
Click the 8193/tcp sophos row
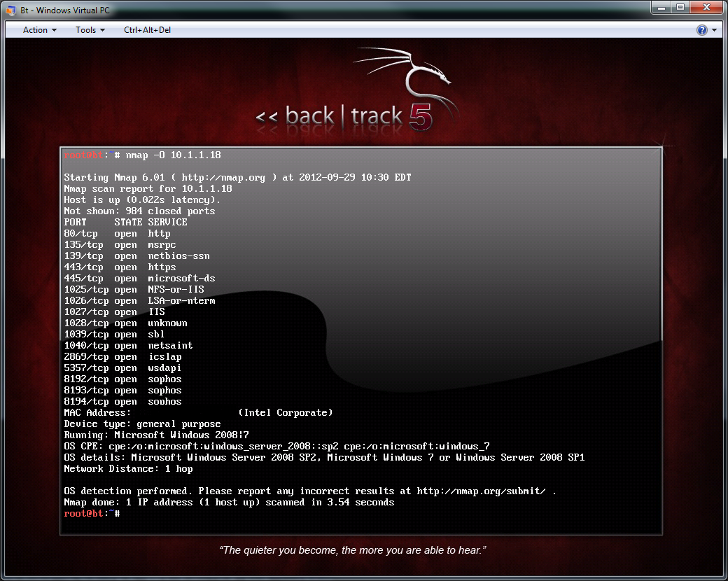[x=122, y=390]
